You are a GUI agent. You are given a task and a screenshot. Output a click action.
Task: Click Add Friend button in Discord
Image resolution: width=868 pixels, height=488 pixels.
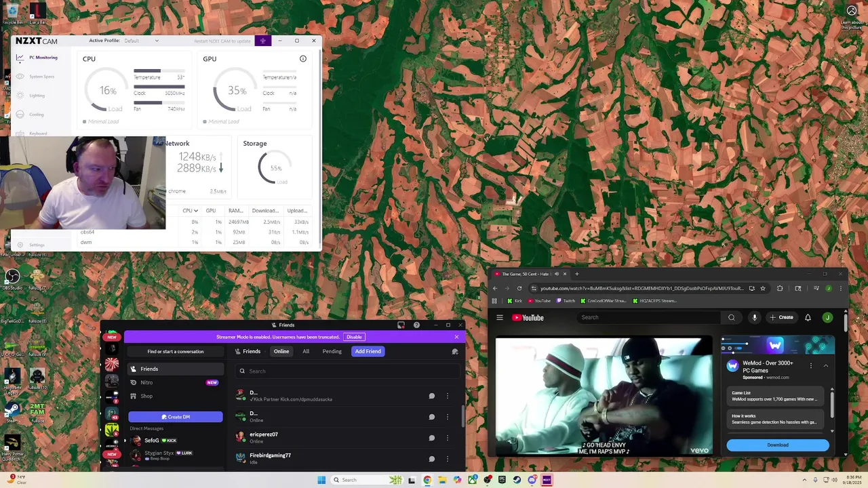pyautogui.click(x=368, y=351)
